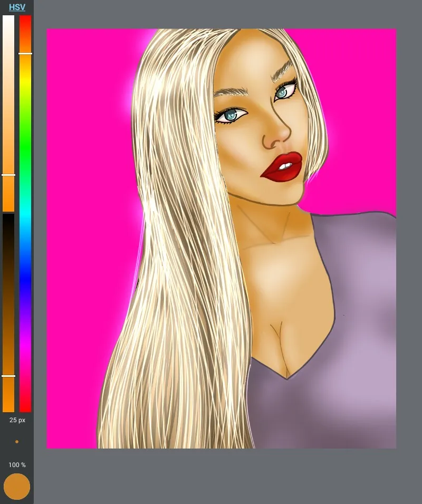Click the value slider handle near bottom
The width and height of the screenshot is (422, 504).
(x=8, y=376)
